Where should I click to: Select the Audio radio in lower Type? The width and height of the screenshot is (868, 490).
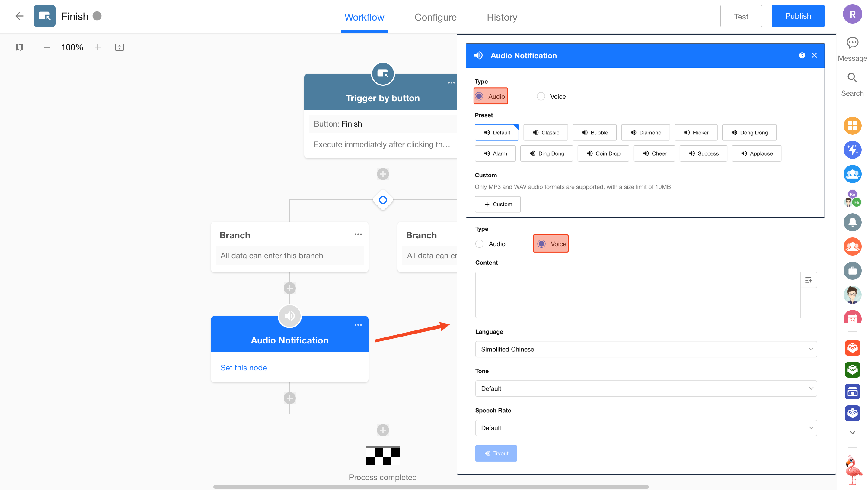coord(479,244)
